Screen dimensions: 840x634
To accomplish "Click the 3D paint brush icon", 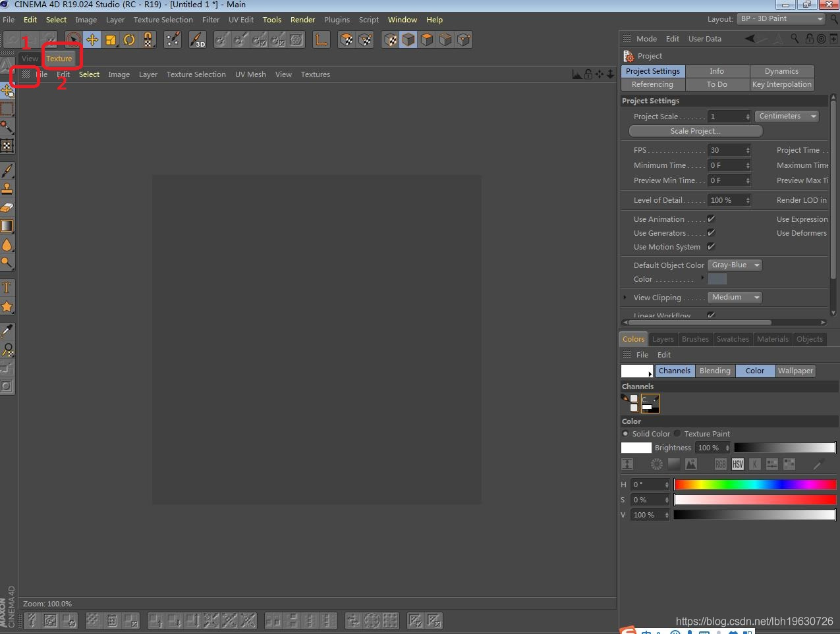I will tap(197, 40).
